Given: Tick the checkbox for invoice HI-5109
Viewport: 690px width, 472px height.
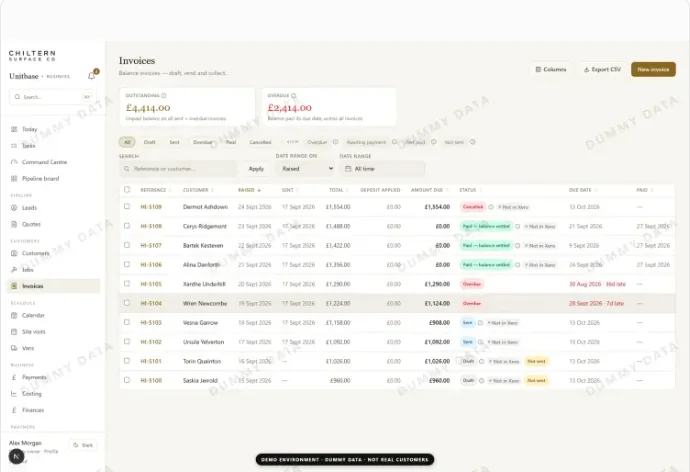Looking at the screenshot, I should [x=127, y=206].
